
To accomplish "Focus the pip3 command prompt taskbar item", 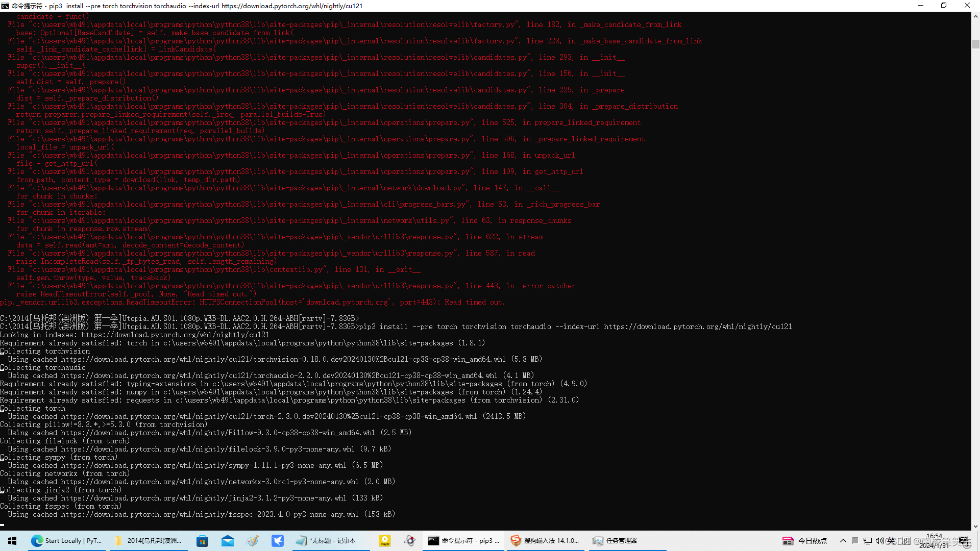I will click(464, 541).
